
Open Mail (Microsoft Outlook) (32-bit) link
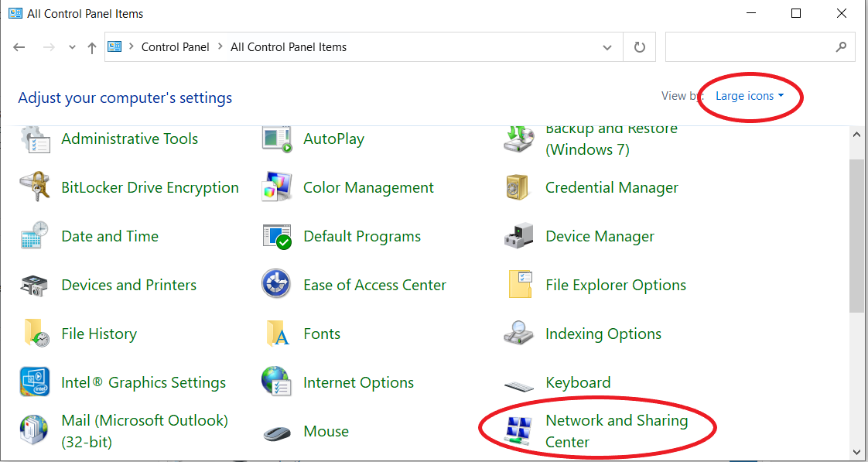click(145, 431)
